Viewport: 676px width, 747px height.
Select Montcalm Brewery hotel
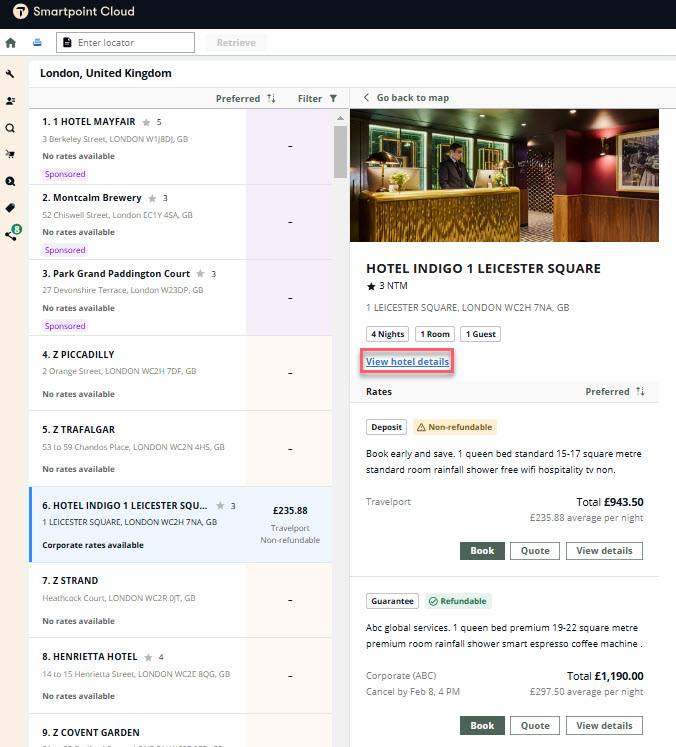181,222
